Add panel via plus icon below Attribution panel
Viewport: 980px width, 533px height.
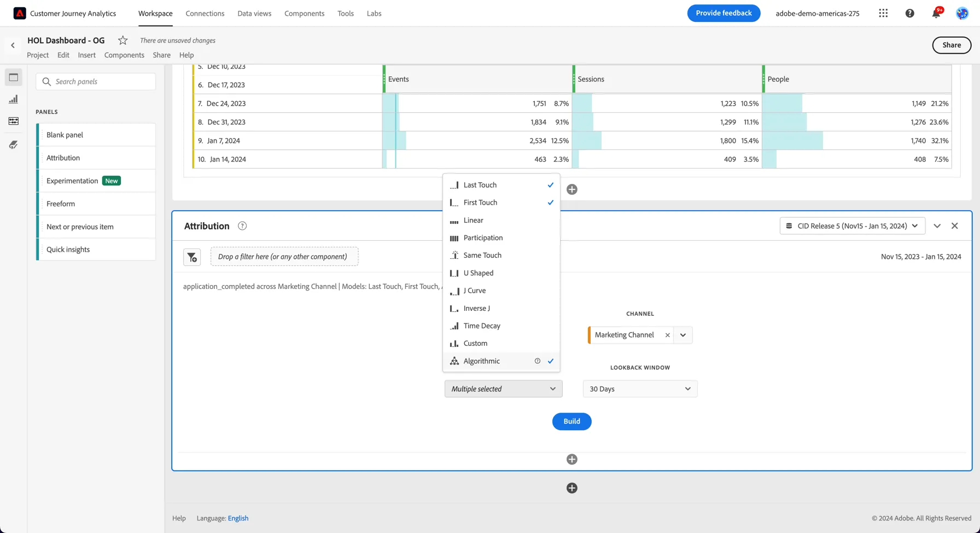(x=572, y=488)
